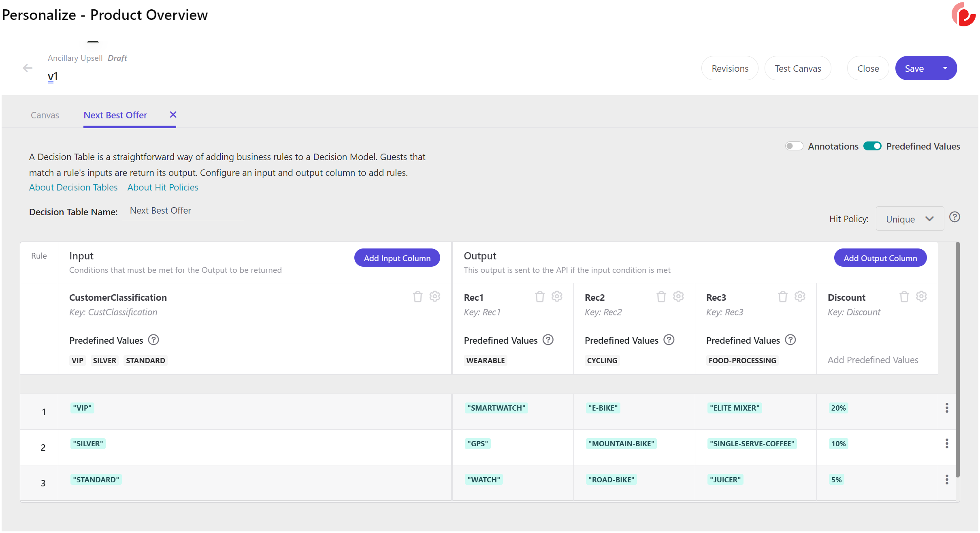Switch to the Canvas tab
The image size is (980, 533).
45,115
